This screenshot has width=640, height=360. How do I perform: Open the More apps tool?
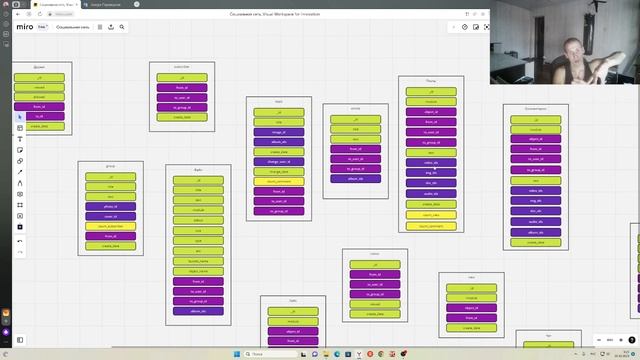pos(20,227)
